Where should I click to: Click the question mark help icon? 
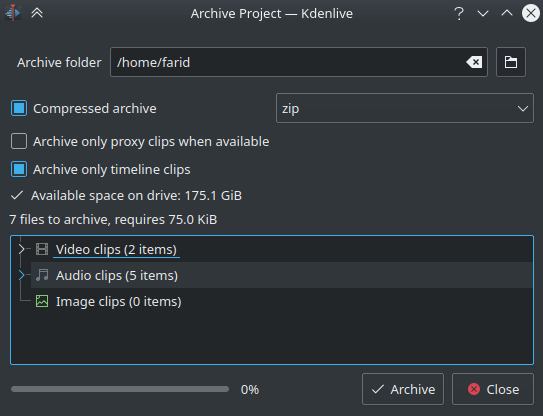point(459,14)
